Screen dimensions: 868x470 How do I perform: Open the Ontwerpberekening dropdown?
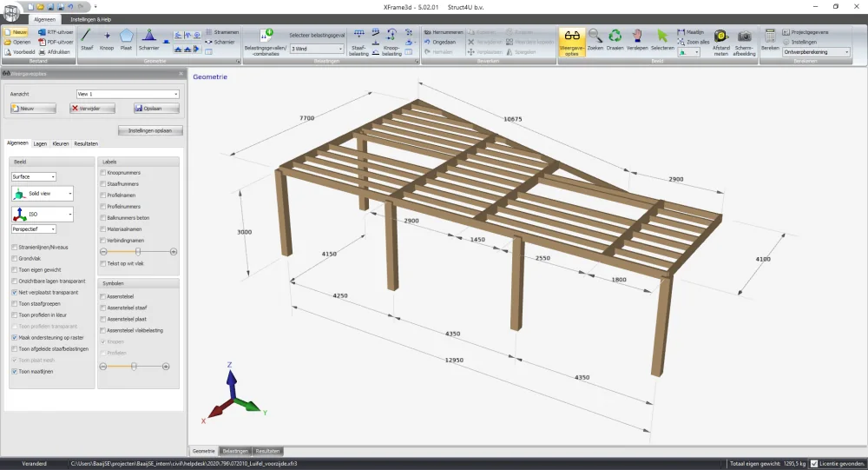point(816,52)
